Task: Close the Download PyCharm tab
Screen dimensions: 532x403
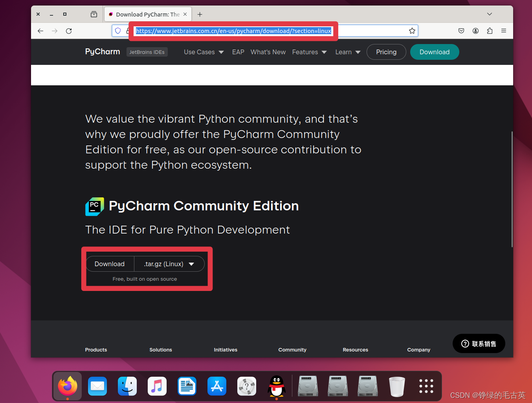Action: [x=185, y=14]
